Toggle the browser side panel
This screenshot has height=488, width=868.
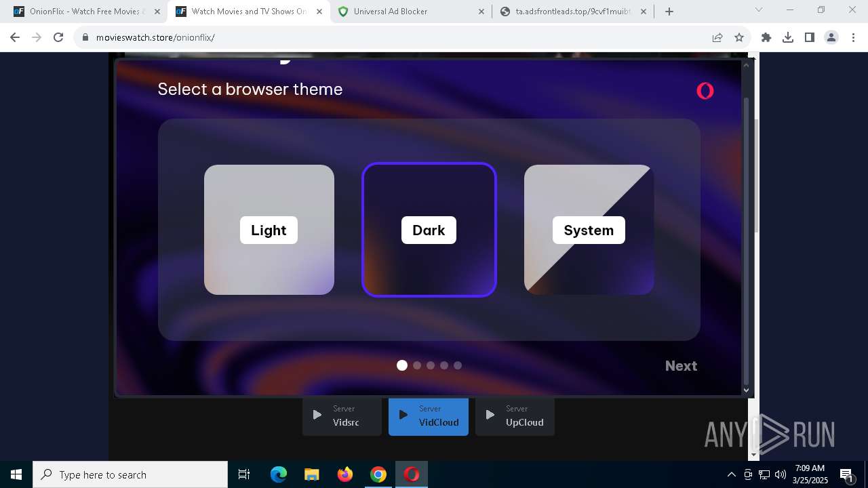pos(810,37)
